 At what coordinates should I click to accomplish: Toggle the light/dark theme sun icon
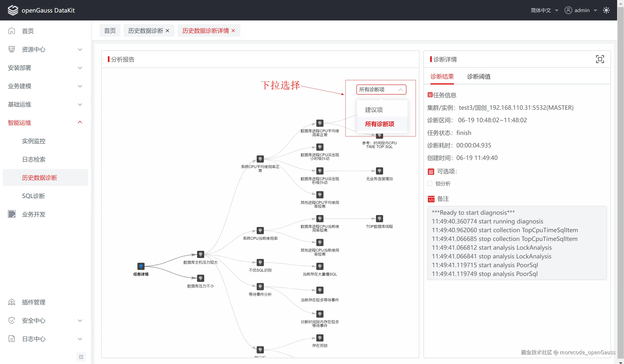pyautogui.click(x=606, y=10)
